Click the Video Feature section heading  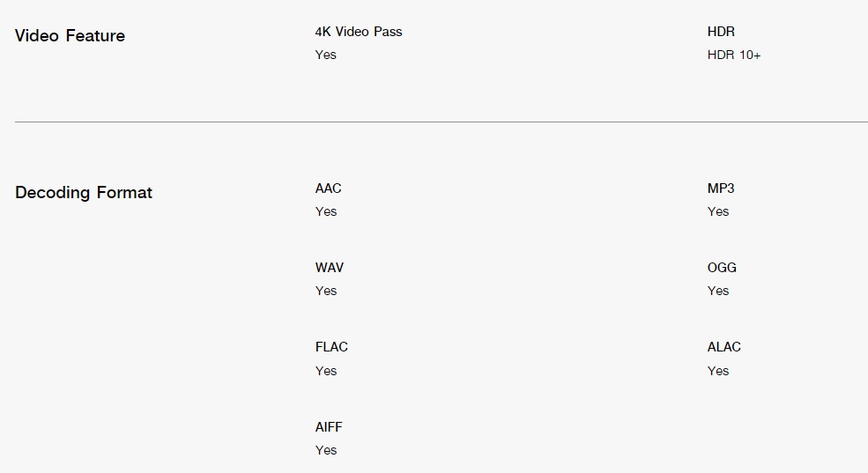(x=70, y=36)
